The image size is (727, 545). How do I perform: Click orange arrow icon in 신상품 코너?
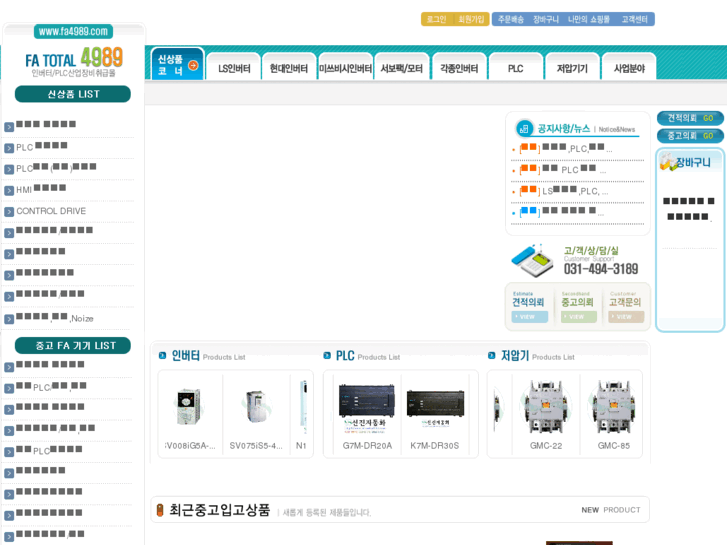(193, 65)
